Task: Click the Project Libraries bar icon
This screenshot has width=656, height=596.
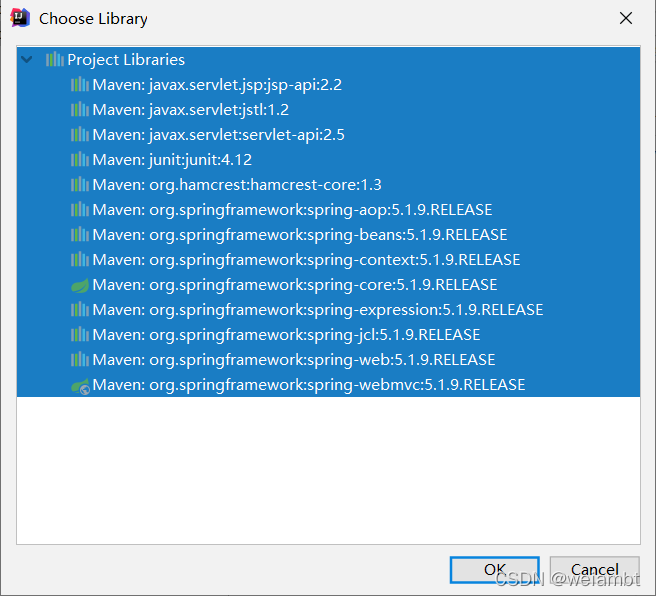Action: [55, 60]
